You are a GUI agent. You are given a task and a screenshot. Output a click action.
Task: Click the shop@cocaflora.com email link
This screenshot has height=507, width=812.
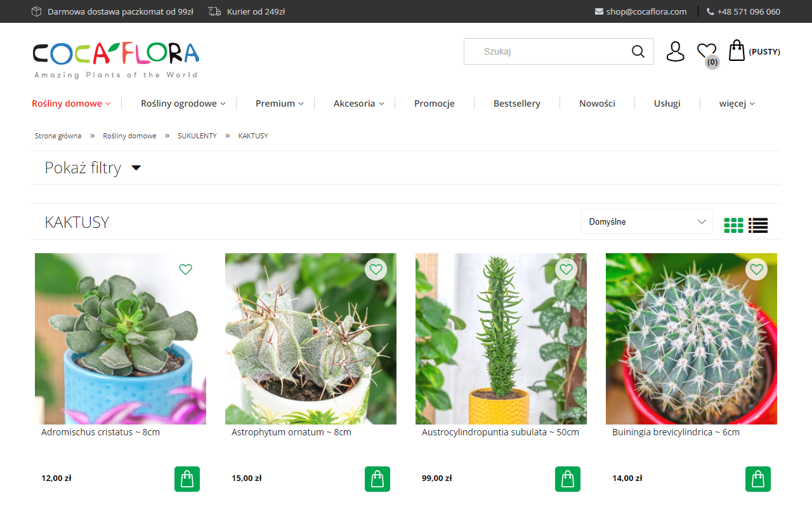pos(646,11)
